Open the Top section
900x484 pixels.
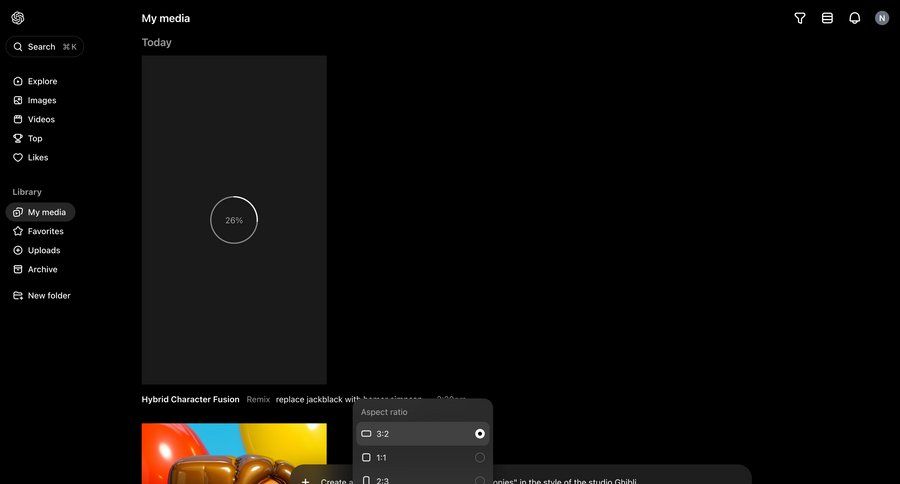click(x=28, y=138)
